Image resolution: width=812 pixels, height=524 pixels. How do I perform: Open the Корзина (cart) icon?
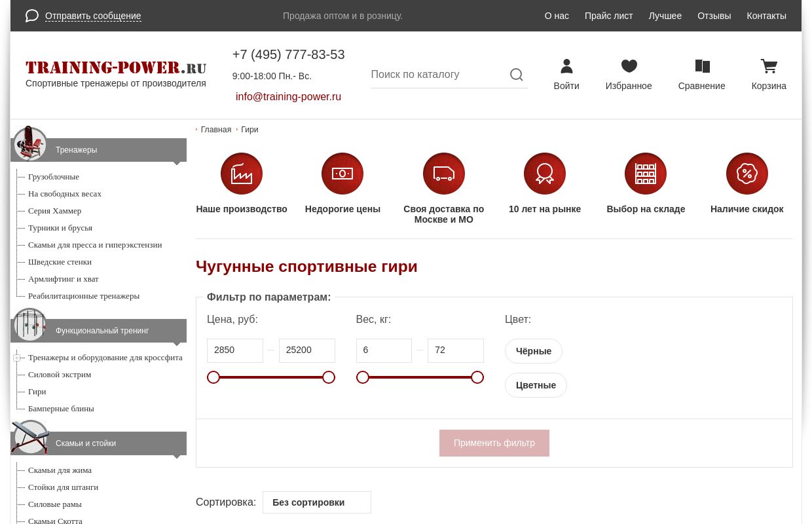tap(769, 66)
